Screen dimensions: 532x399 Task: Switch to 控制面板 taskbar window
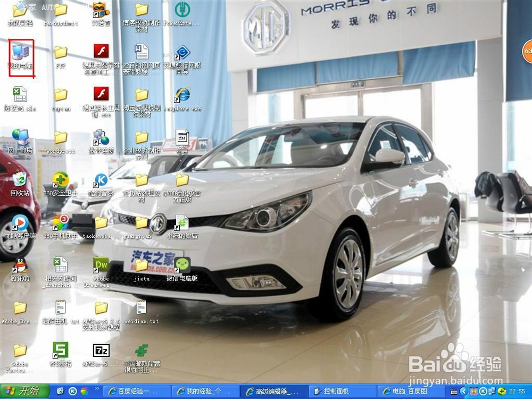pos(342,392)
